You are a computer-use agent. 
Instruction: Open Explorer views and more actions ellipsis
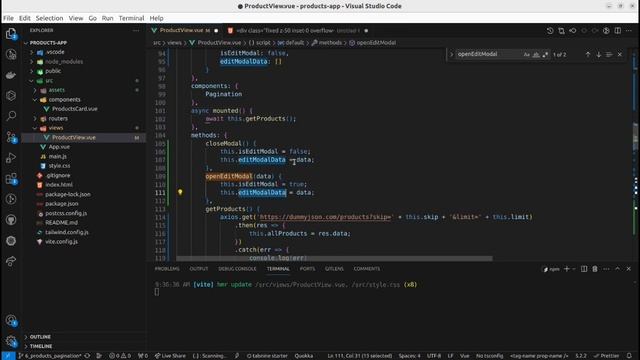136,31
